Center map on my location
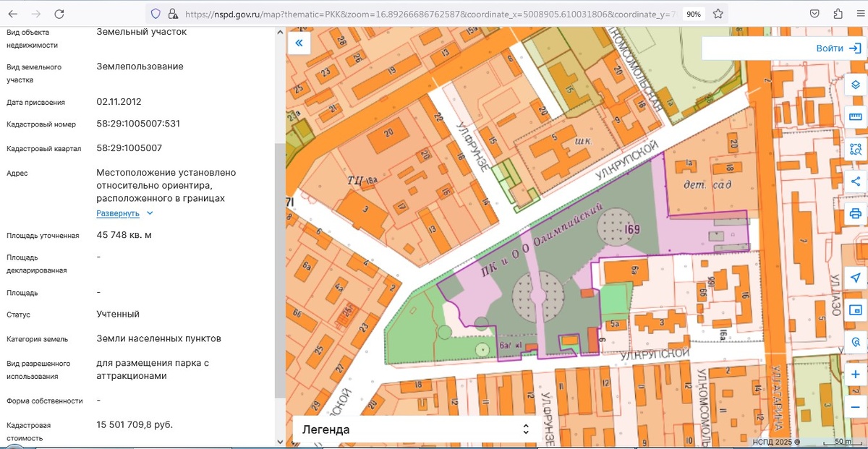The image size is (868, 449). [x=855, y=278]
